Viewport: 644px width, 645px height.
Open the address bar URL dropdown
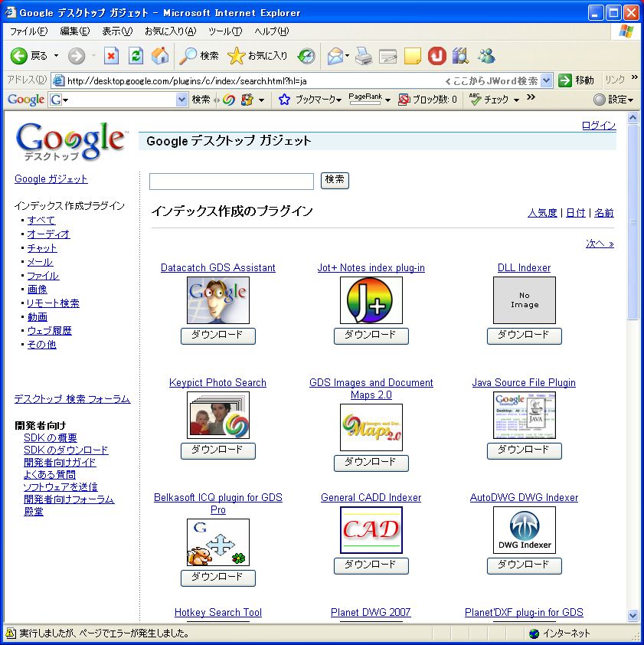546,80
